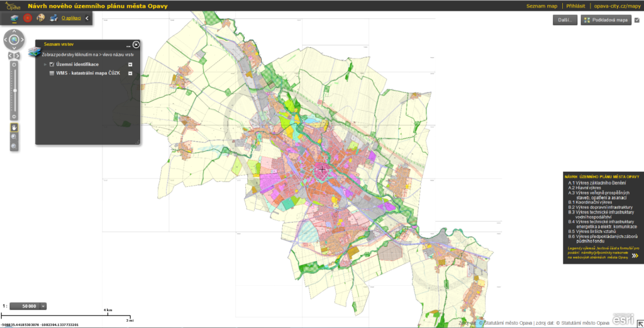Close the Seznam vrstev panel

[136, 45]
